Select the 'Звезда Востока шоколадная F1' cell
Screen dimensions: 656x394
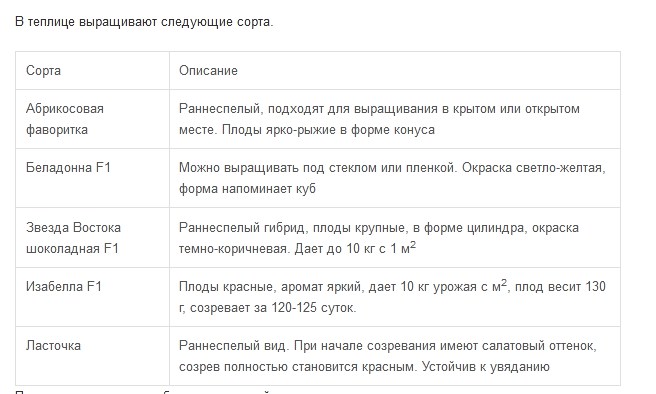tap(92, 238)
